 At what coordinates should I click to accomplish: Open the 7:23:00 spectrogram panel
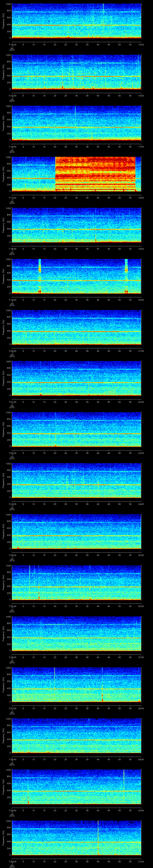pyautogui.click(x=76, y=481)
